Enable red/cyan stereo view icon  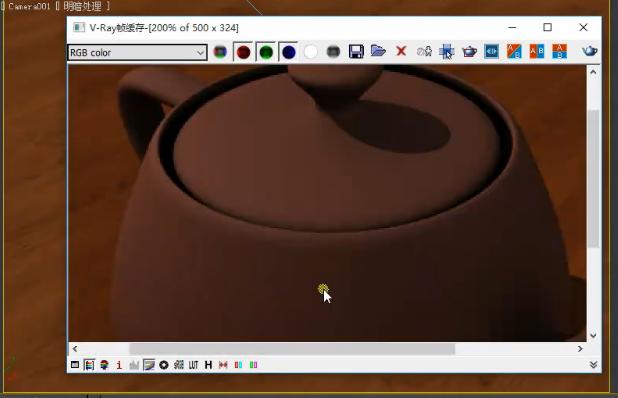point(238,365)
